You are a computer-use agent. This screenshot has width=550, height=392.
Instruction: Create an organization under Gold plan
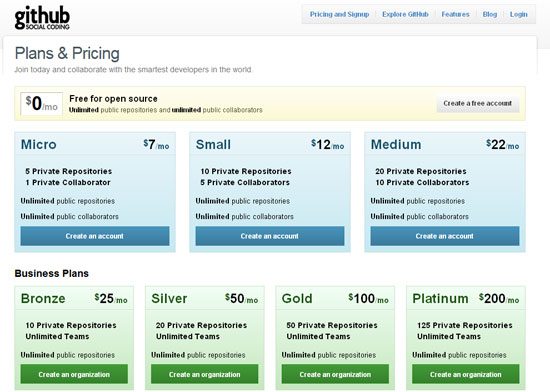click(x=335, y=374)
